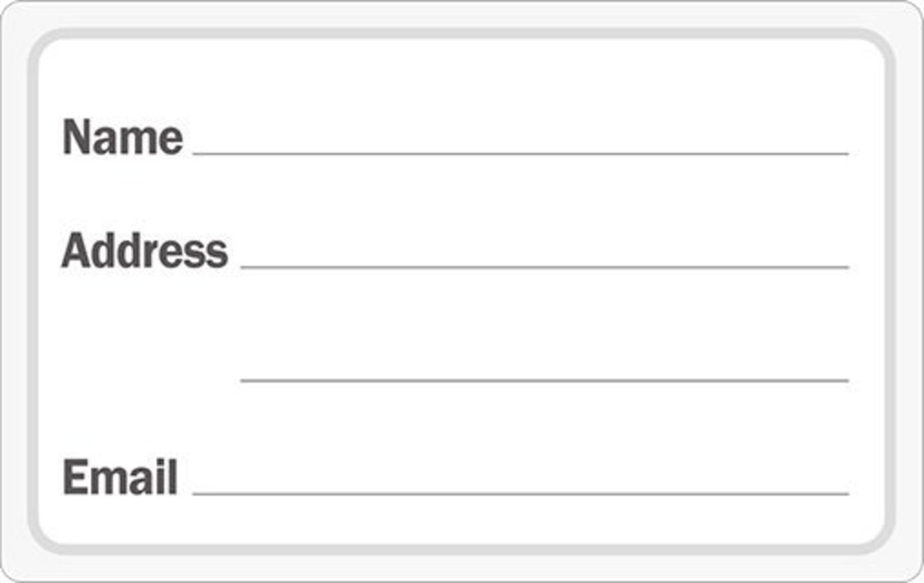Click the capital A in Address
The image size is (924, 583).
[75, 250]
